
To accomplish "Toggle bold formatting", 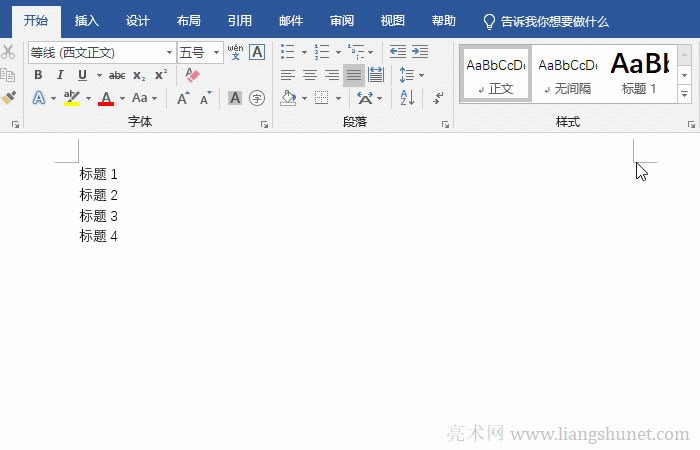I will pyautogui.click(x=38, y=75).
